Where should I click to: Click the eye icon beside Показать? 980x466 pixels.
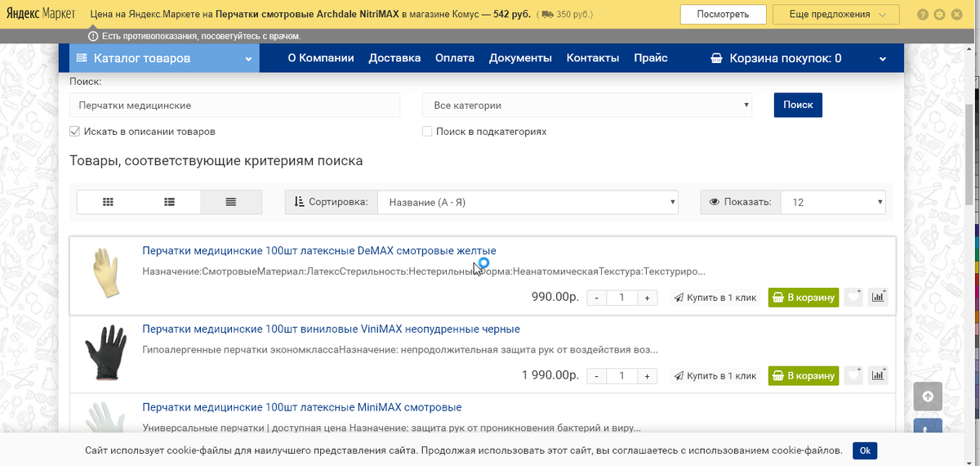[714, 202]
